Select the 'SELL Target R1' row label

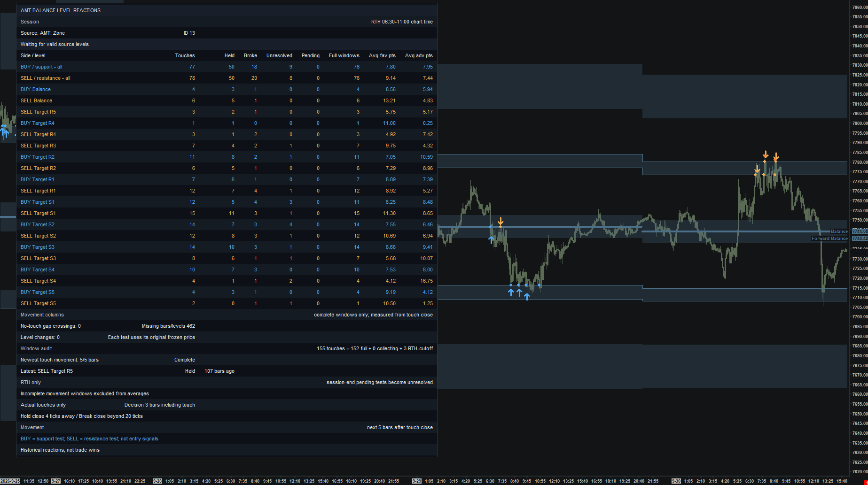tap(38, 191)
